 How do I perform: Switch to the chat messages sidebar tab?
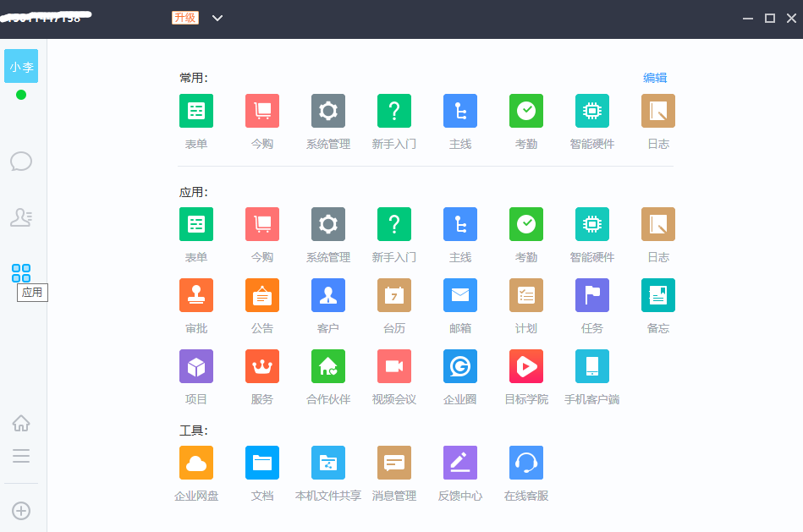21,161
